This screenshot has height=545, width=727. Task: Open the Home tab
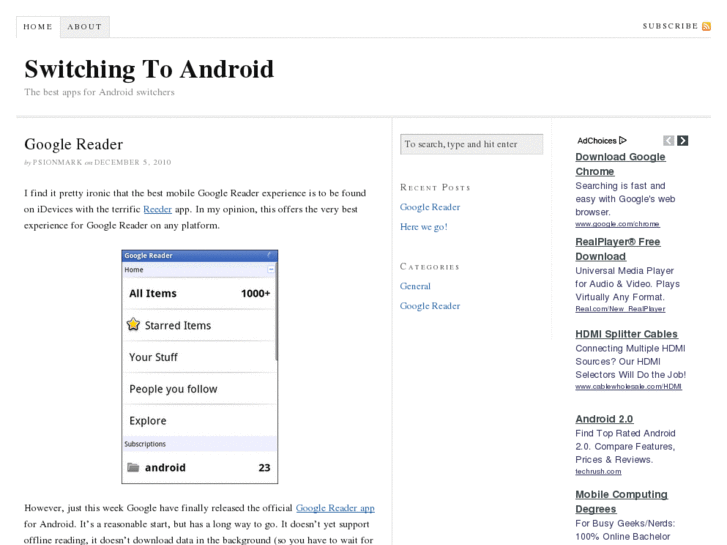click(38, 27)
